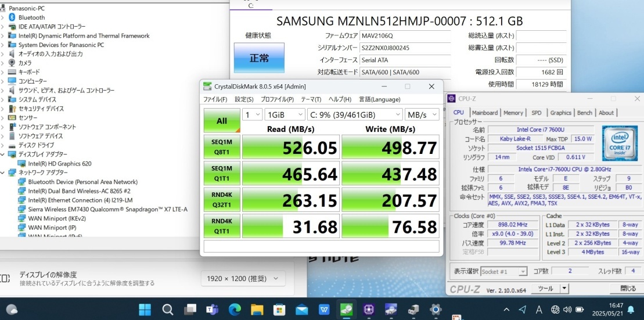
Task: Open テーマ(T) menu in CrystalDiskMark
Action: point(311,99)
